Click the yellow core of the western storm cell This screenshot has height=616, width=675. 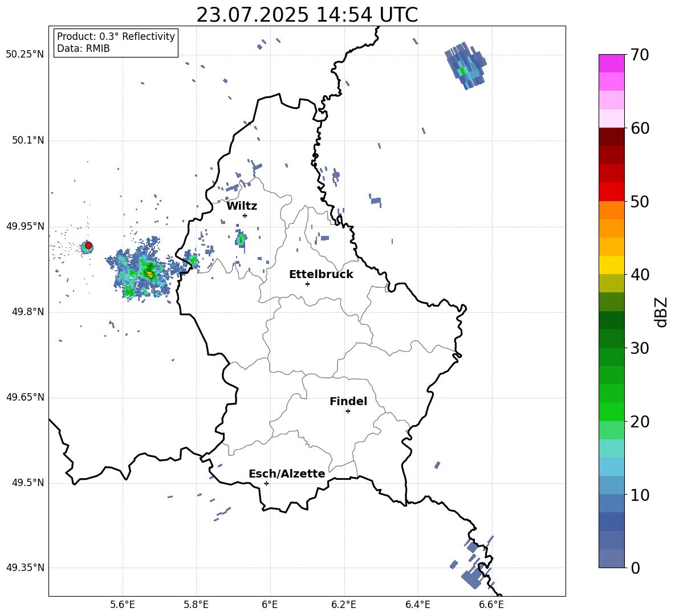[x=150, y=274]
